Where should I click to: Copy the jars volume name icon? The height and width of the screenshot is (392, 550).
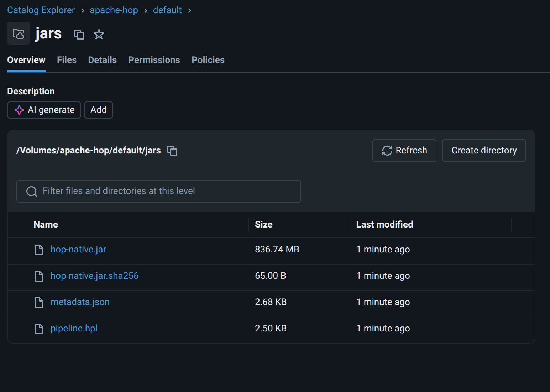(79, 35)
